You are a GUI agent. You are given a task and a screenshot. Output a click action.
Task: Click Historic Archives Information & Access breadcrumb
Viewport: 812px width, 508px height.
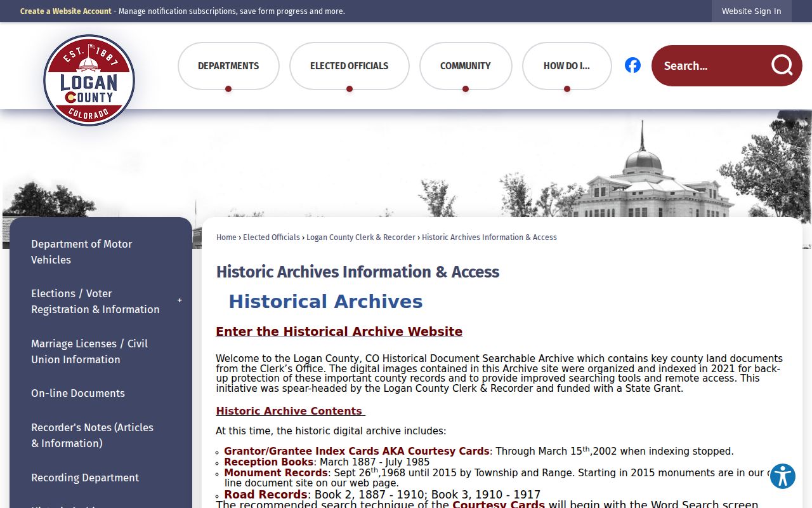pyautogui.click(x=489, y=237)
